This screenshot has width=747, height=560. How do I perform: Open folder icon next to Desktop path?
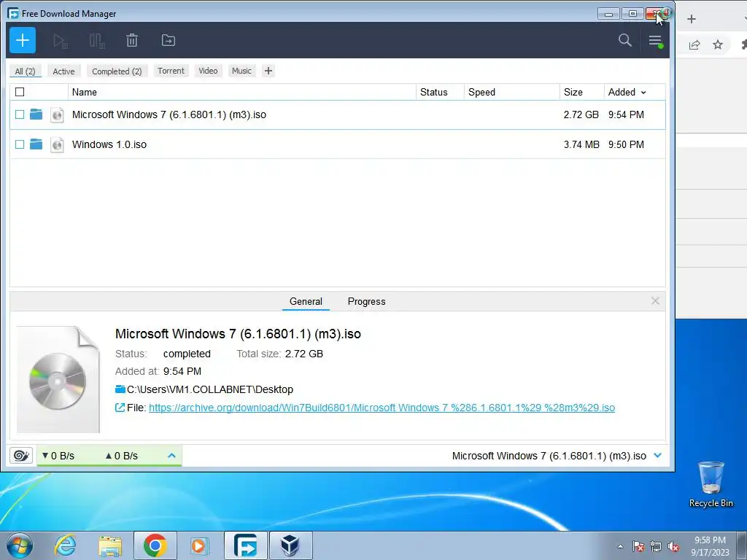(120, 389)
